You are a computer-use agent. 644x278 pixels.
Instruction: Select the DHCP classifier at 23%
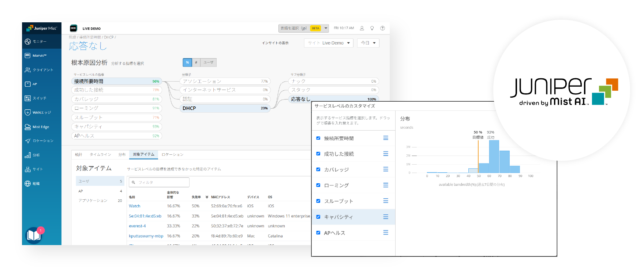(225, 108)
